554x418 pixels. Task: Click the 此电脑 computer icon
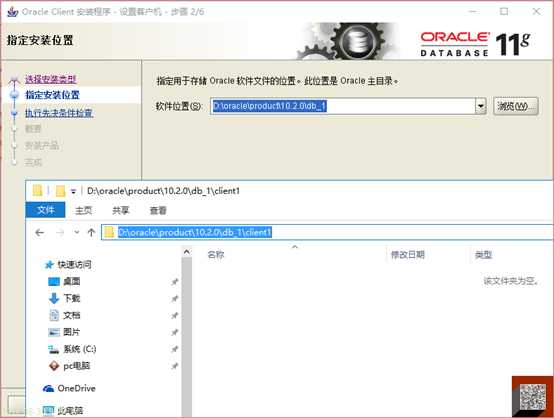point(48,410)
